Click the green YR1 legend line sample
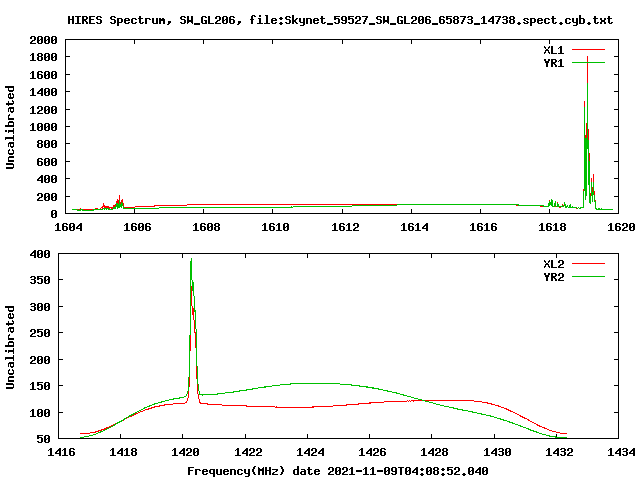 point(588,63)
